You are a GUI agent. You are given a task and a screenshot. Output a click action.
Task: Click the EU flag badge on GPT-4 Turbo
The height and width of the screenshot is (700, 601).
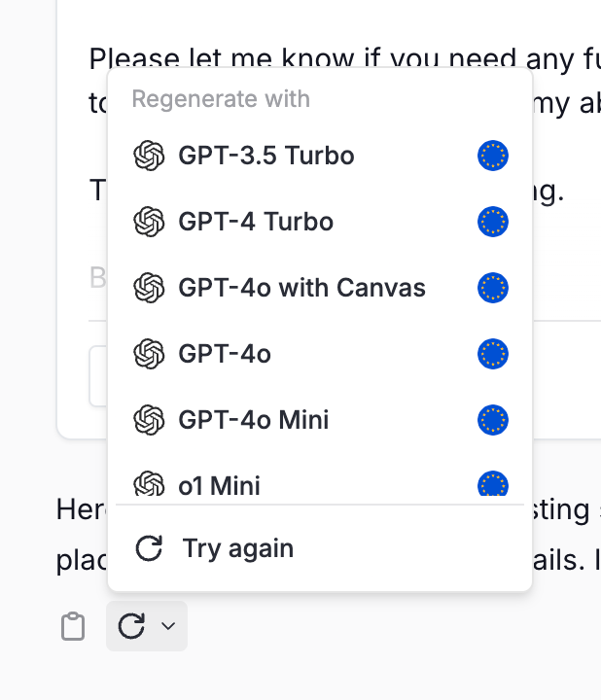point(493,222)
